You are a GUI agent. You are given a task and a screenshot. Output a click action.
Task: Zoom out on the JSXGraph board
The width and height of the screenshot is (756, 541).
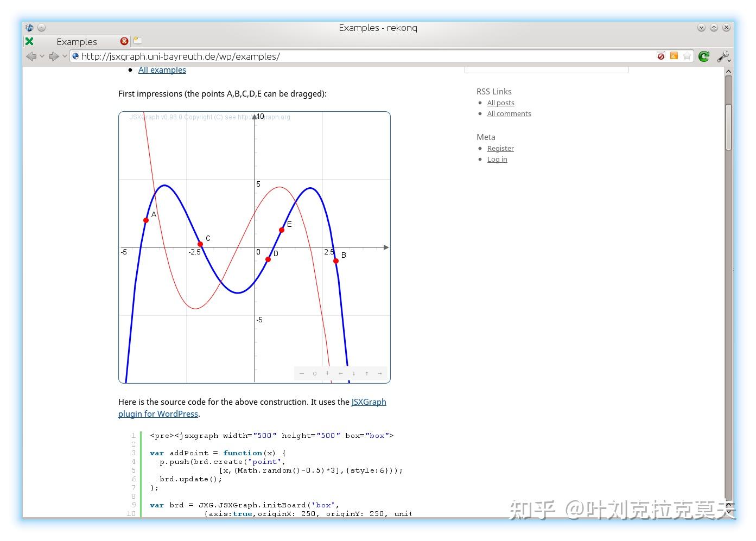coord(301,373)
